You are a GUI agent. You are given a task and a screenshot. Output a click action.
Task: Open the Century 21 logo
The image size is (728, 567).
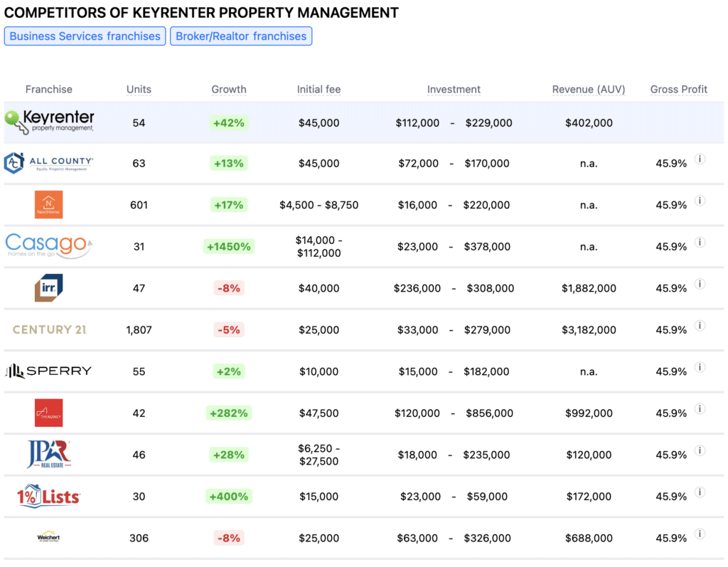pyautogui.click(x=50, y=329)
